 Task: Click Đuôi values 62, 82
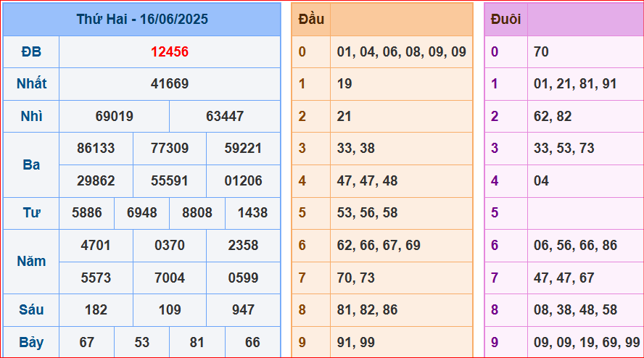553,116
